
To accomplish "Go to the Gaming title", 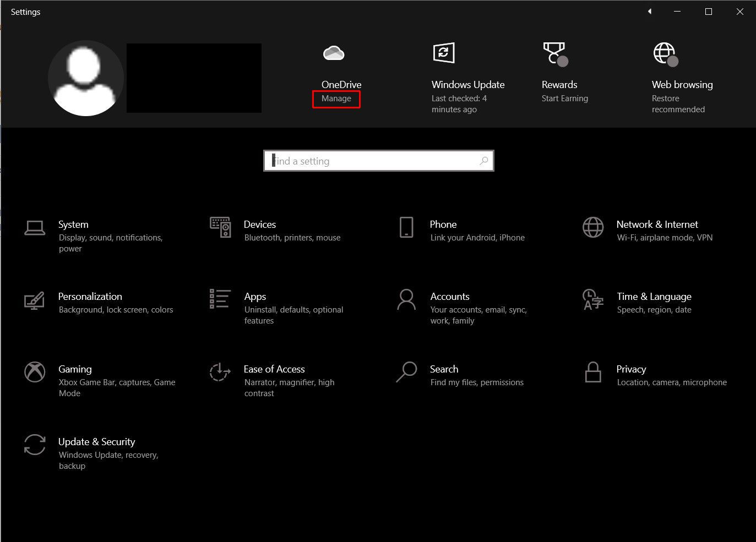I will click(x=75, y=369).
